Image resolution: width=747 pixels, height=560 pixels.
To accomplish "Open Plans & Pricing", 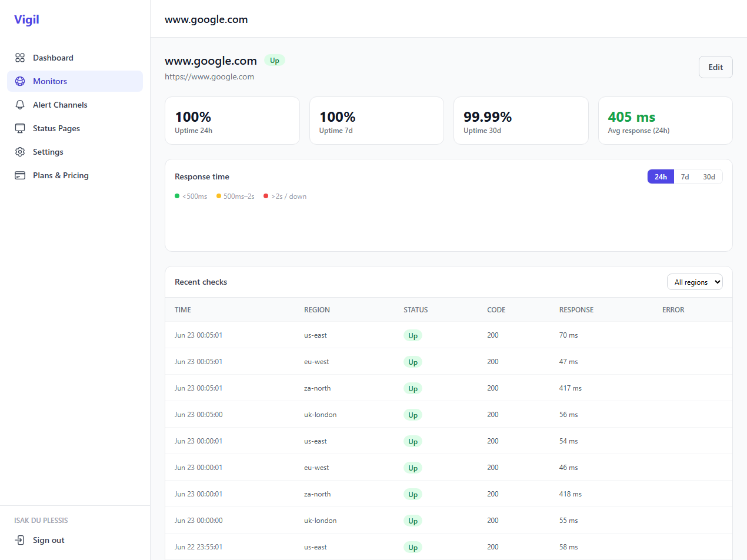I will click(75, 175).
